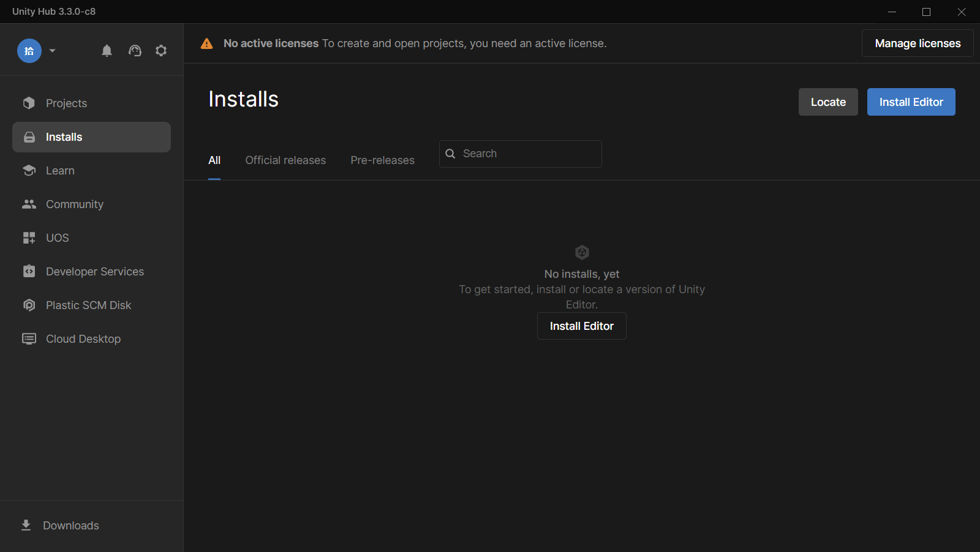Image resolution: width=980 pixels, height=552 pixels.
Task: Switch to the All tab
Action: pyautogui.click(x=214, y=160)
